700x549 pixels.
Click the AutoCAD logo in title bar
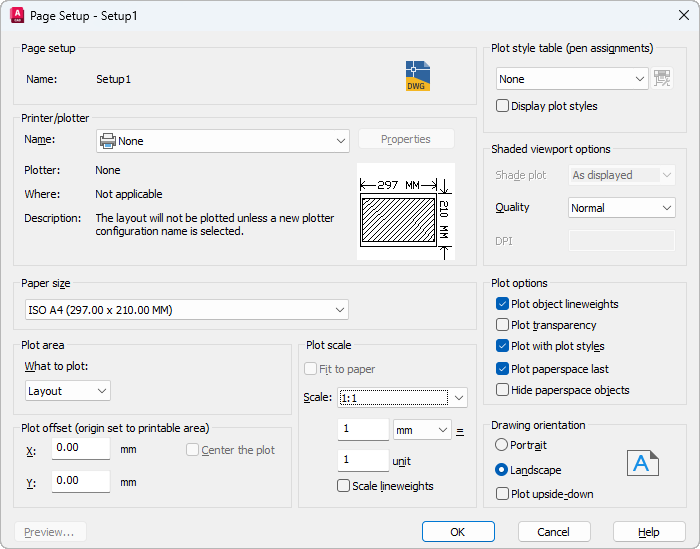coord(17,16)
